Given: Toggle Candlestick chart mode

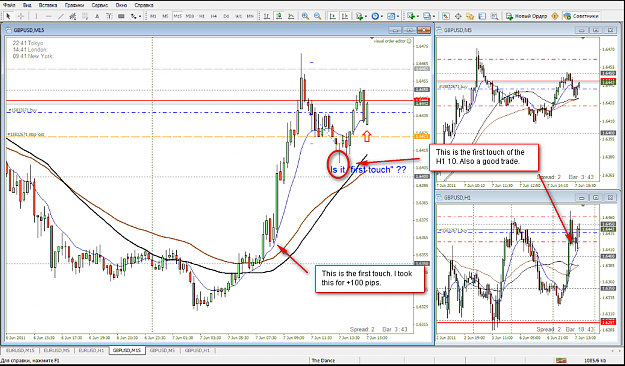Looking at the screenshot, I should (x=279, y=16).
